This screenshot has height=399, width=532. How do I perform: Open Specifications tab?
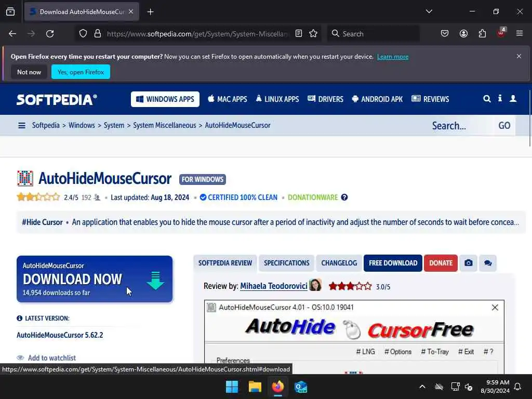(x=287, y=263)
